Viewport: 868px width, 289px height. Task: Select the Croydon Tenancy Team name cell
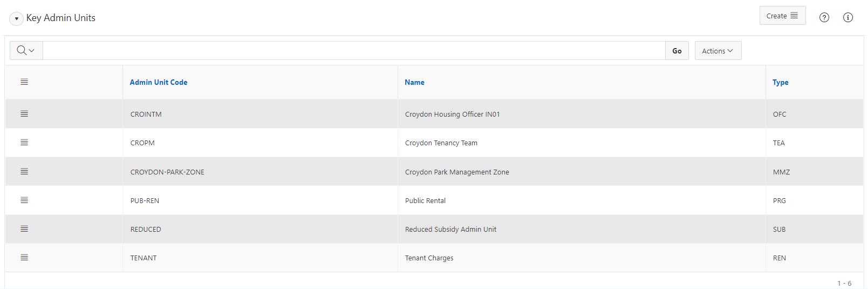click(441, 143)
